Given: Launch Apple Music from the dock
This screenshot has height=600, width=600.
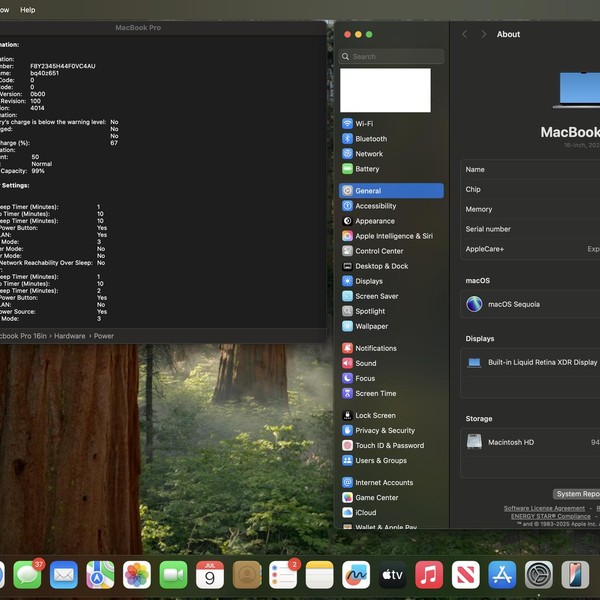Looking at the screenshot, I should pos(429,574).
